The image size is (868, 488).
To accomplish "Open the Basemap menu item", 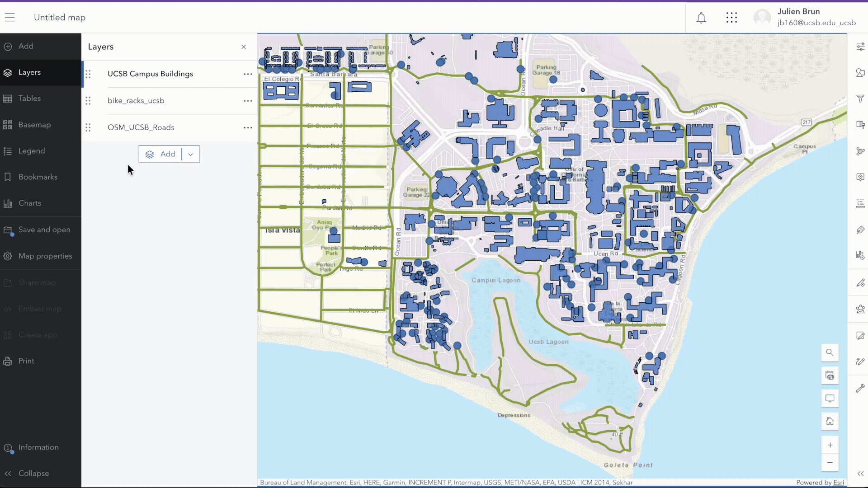I will [x=34, y=125].
